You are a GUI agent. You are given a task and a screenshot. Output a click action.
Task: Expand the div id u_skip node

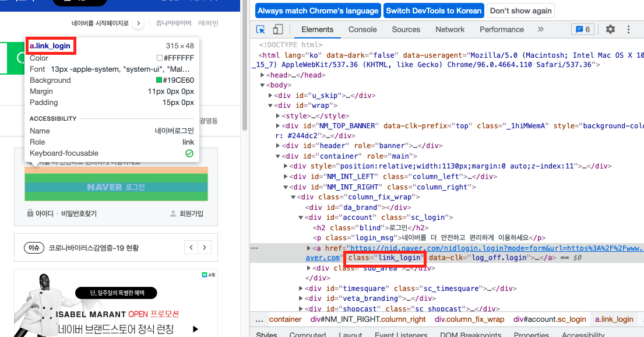pos(270,96)
